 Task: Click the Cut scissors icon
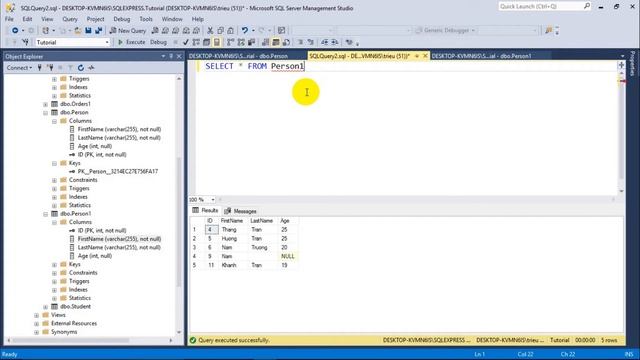click(x=210, y=31)
